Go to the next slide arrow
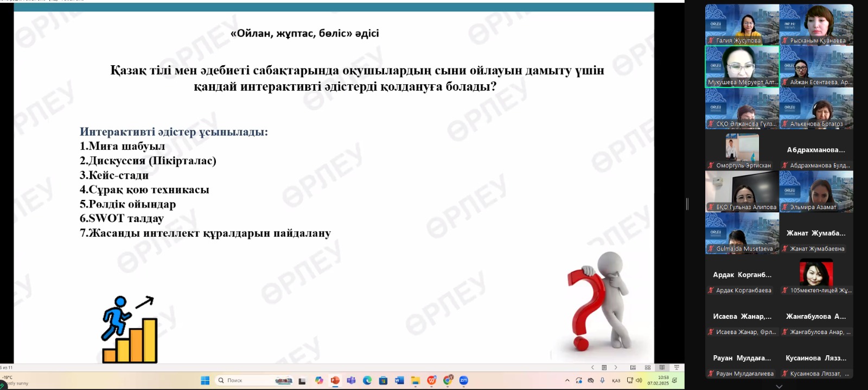 pos(616,368)
